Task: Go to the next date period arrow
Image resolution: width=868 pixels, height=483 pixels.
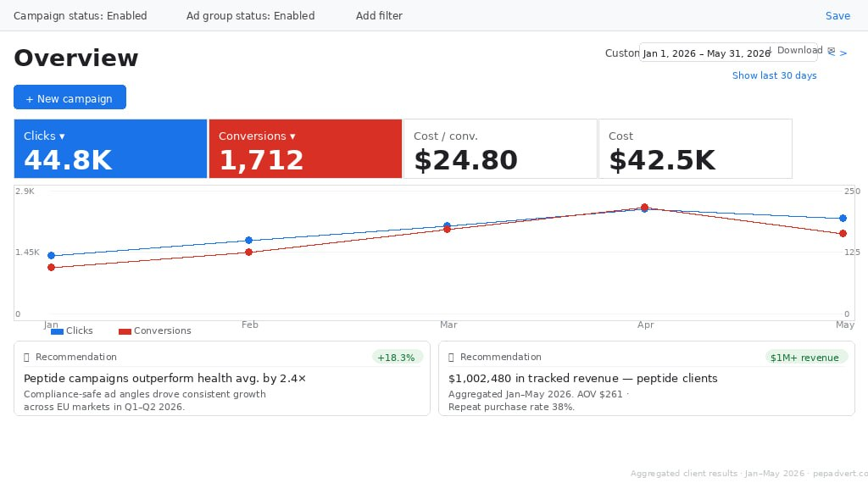Action: [843, 53]
